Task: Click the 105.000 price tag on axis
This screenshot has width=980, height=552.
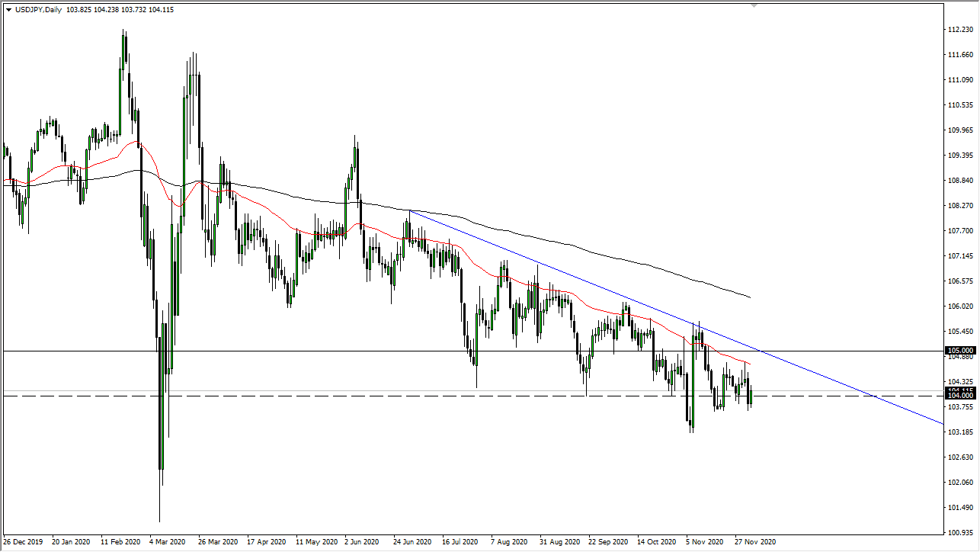Action: [x=959, y=351]
